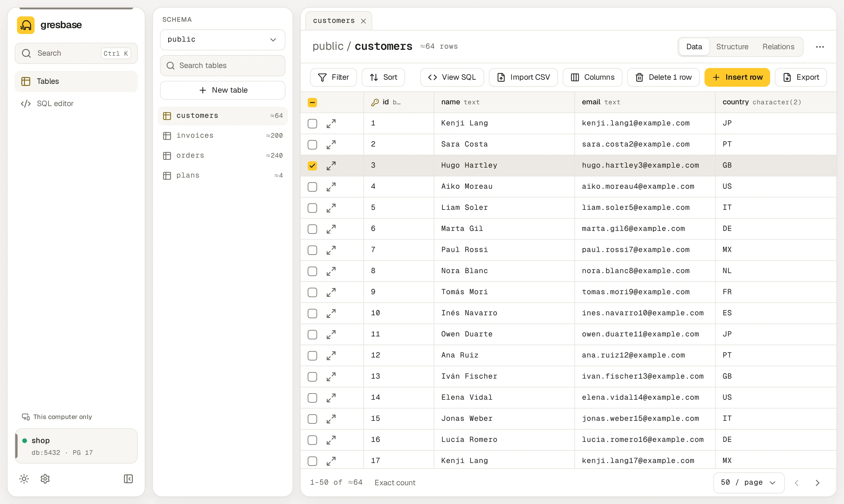Expand row 7 Paul Rossi details
Viewport: 844px width, 504px height.
click(x=331, y=250)
